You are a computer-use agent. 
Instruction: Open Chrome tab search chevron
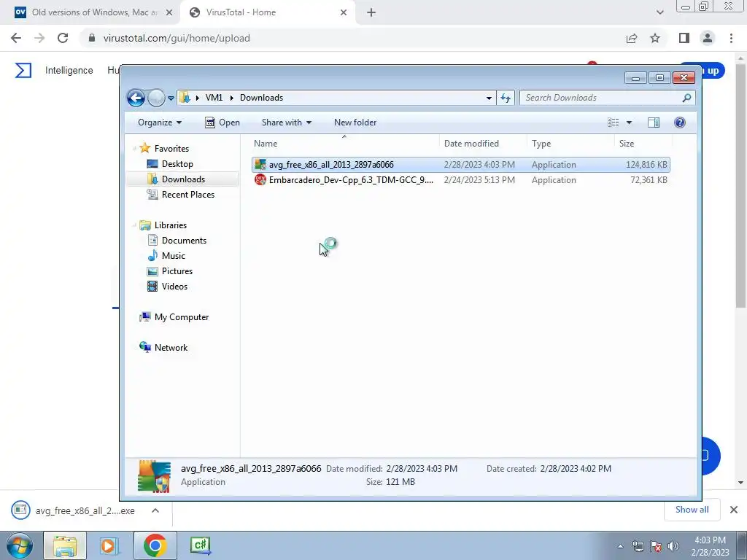[659, 13]
